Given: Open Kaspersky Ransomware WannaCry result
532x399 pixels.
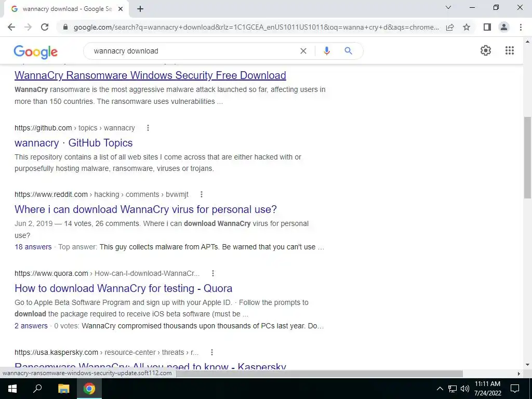Looking at the screenshot, I should coord(150,366).
